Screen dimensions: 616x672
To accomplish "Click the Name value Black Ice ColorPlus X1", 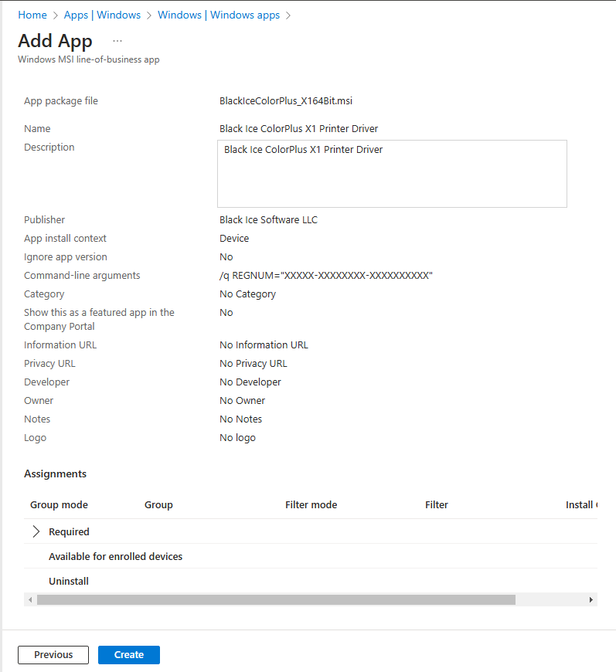I will tap(298, 128).
